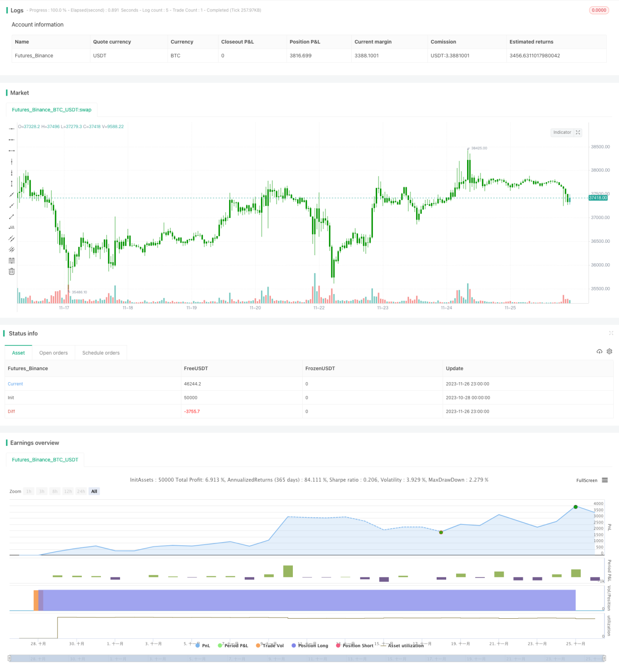Select the Fibonacci retracement lines tool
Viewport: 619px width, 672px height.
(11, 260)
